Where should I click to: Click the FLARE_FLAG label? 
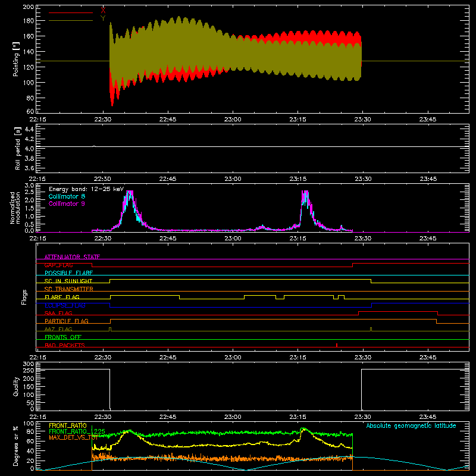(62, 297)
